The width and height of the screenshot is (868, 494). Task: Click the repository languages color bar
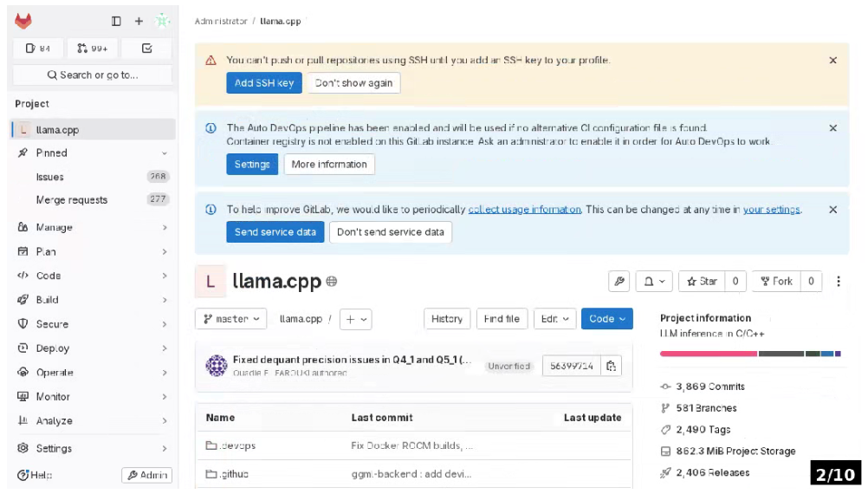tap(750, 354)
